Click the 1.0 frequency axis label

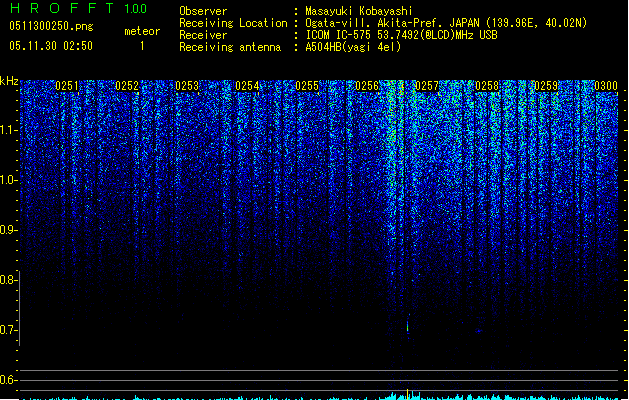[8, 180]
